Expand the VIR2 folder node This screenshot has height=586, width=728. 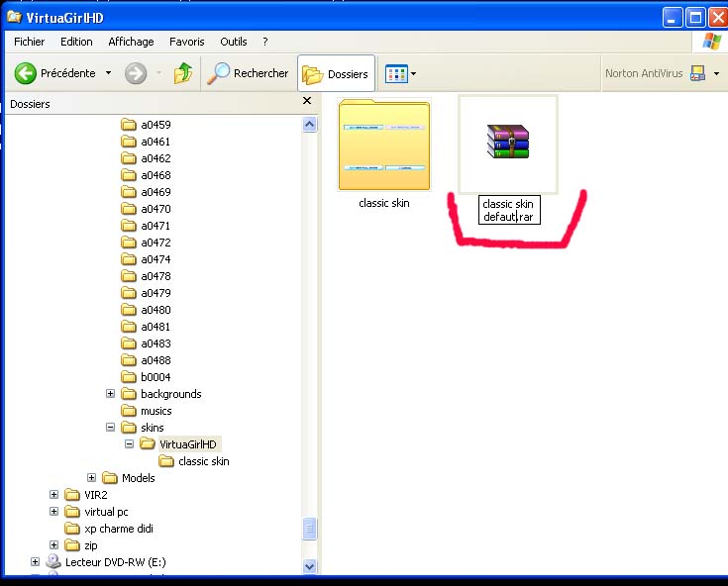(x=53, y=494)
